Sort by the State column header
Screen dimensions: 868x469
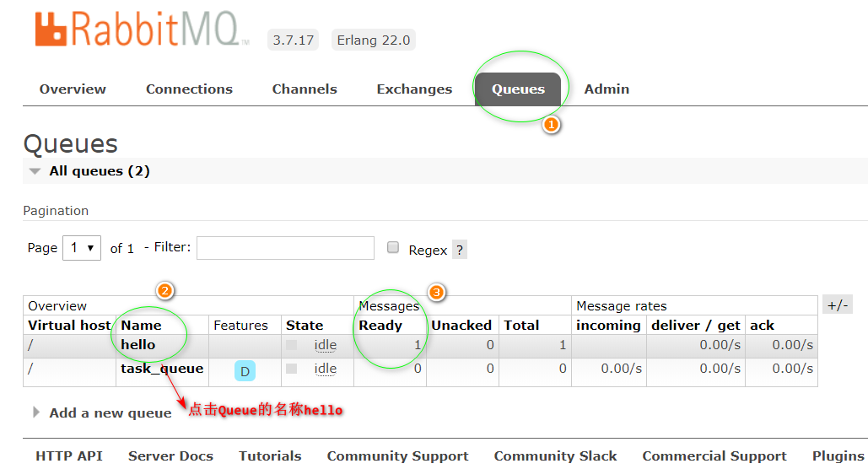coord(305,325)
